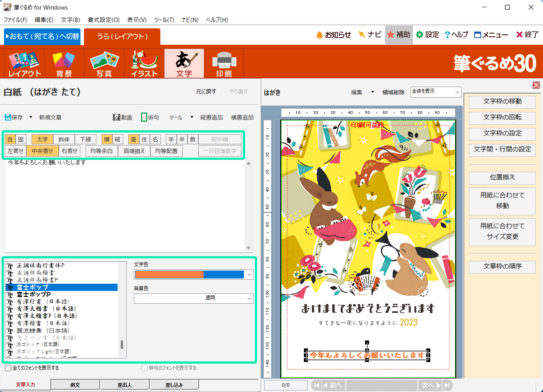Select the 背景 background icon

64,63
